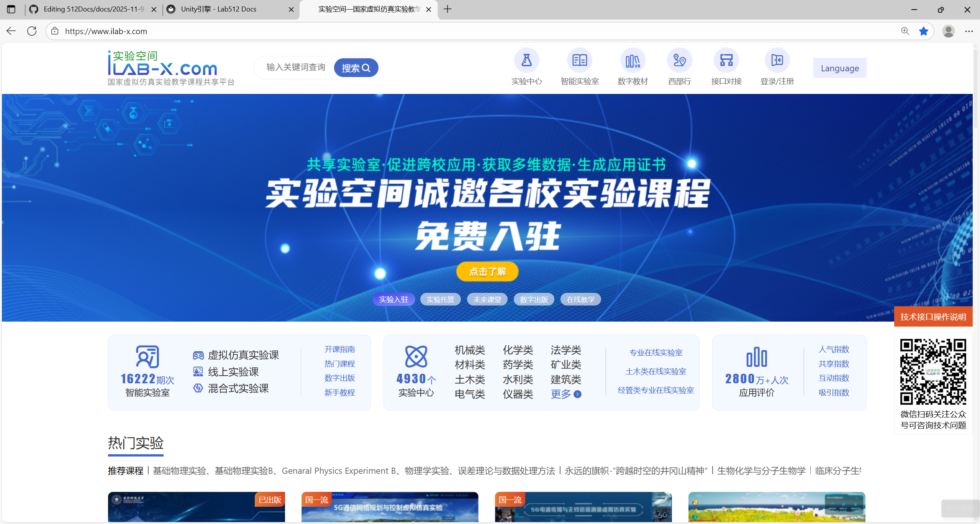Click the 输入关键词查询 search field
980x524 pixels.
pos(296,67)
